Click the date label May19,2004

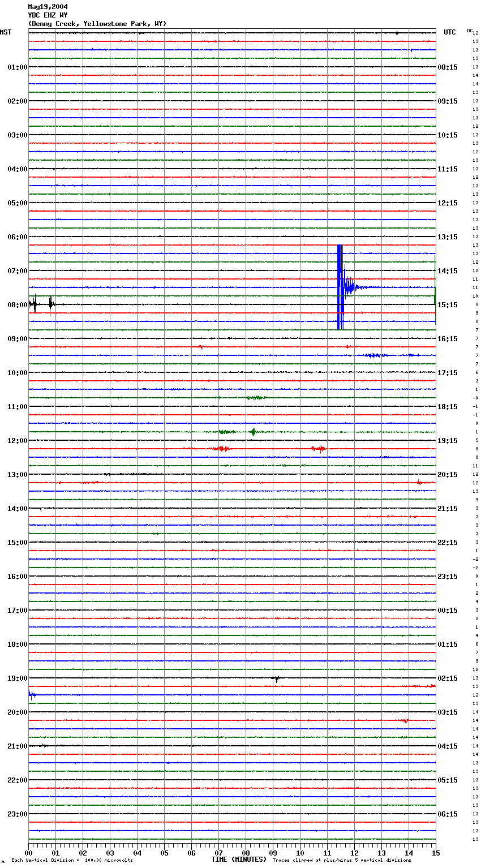click(x=48, y=7)
